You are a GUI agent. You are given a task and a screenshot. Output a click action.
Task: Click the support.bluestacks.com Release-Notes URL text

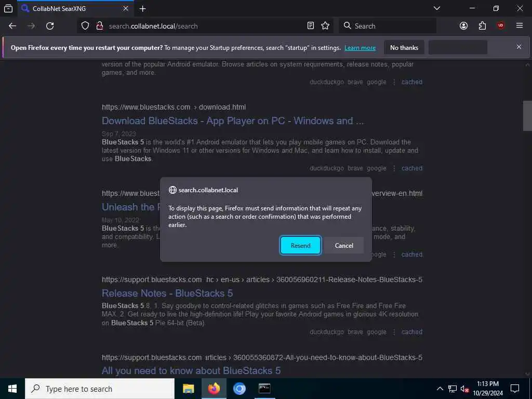[x=262, y=280]
